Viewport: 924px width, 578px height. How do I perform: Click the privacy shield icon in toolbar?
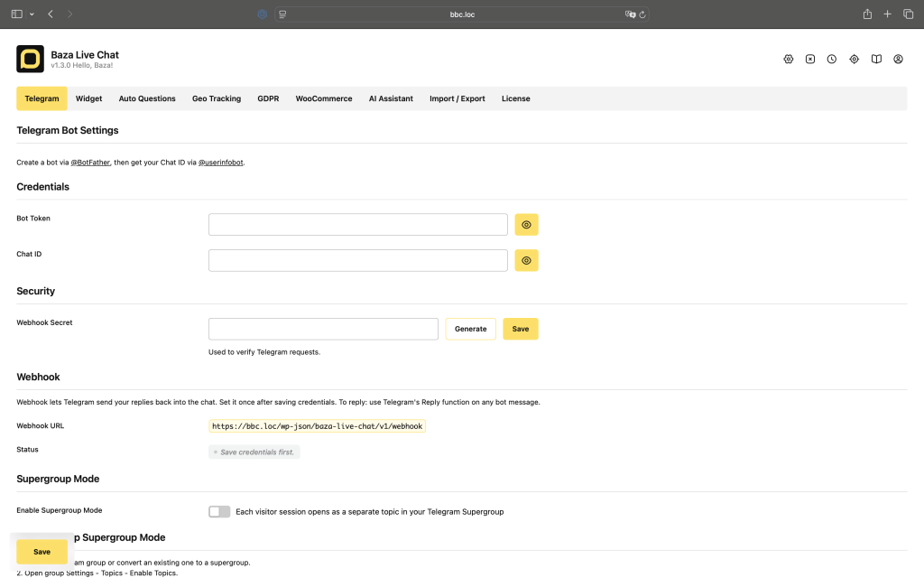pyautogui.click(x=263, y=14)
